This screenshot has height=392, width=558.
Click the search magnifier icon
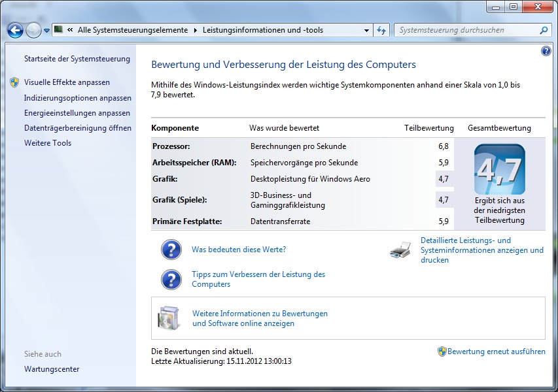pos(544,31)
